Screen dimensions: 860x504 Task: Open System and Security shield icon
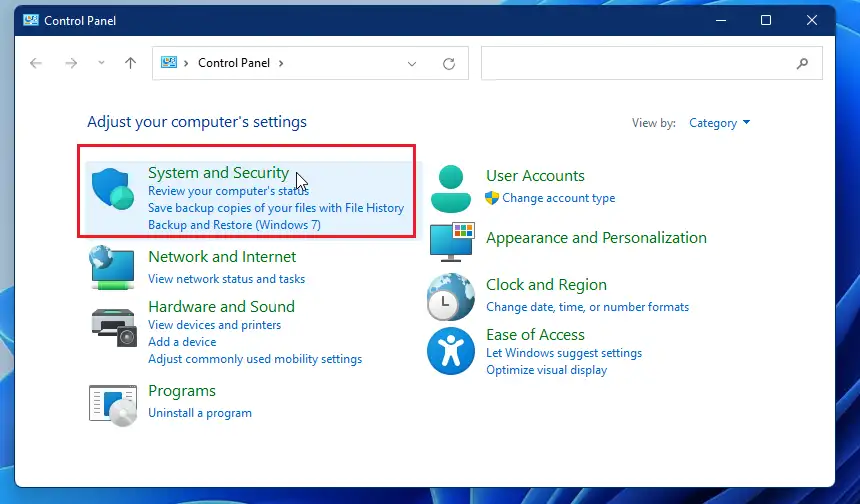[112, 189]
